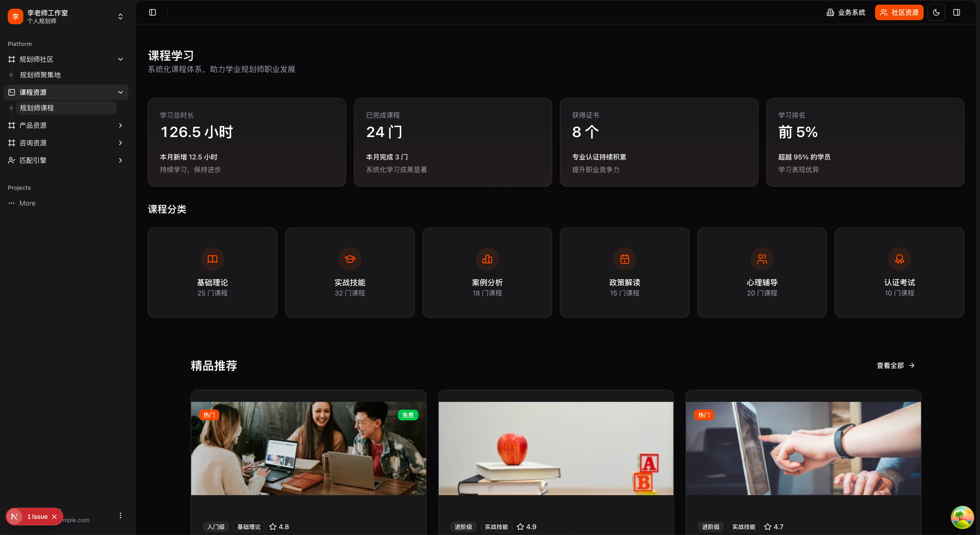Switch to dark mode with moon icon
980x535 pixels.
936,13
